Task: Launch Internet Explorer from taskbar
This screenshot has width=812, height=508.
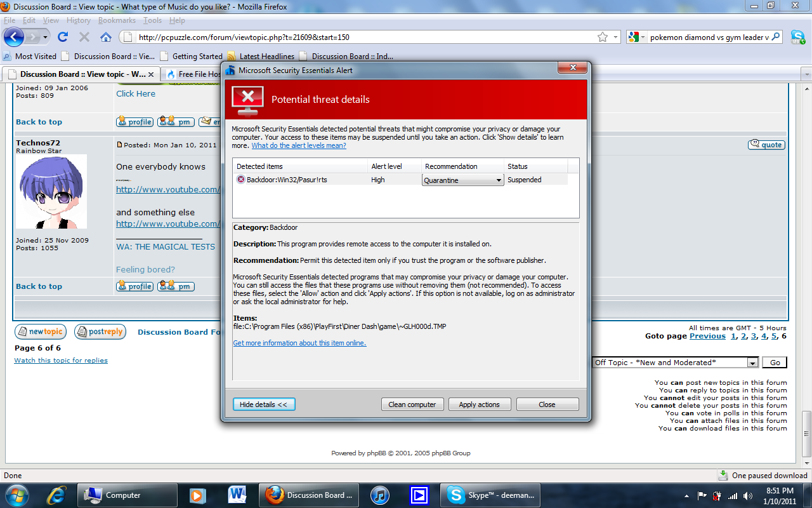Action: pyautogui.click(x=57, y=495)
